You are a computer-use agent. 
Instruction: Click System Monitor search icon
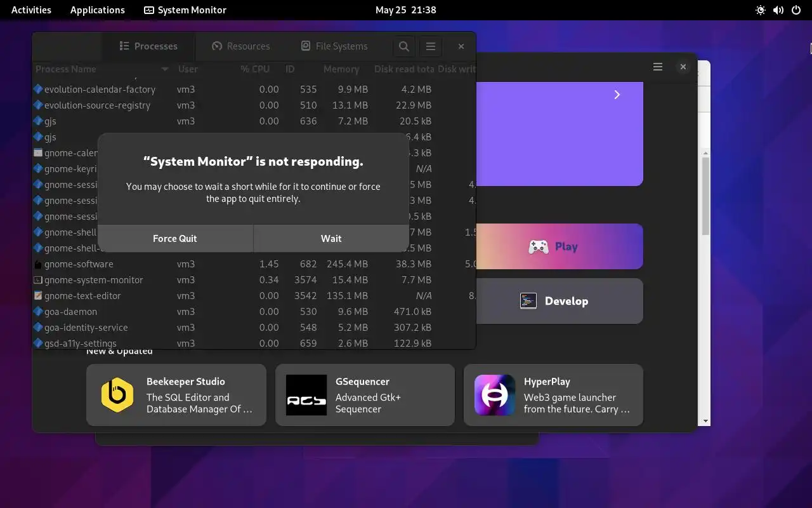point(403,46)
